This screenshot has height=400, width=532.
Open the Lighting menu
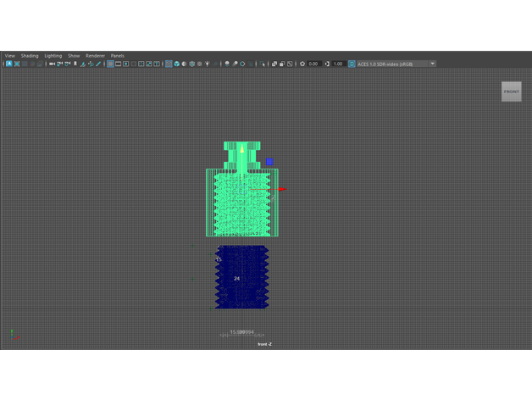53,56
